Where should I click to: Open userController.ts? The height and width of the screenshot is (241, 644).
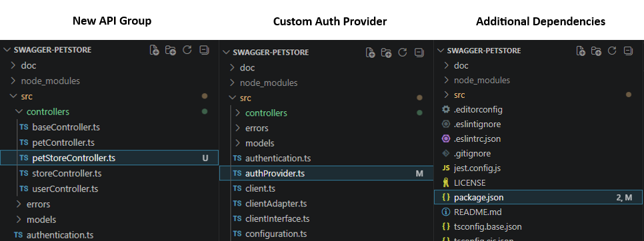click(x=65, y=189)
